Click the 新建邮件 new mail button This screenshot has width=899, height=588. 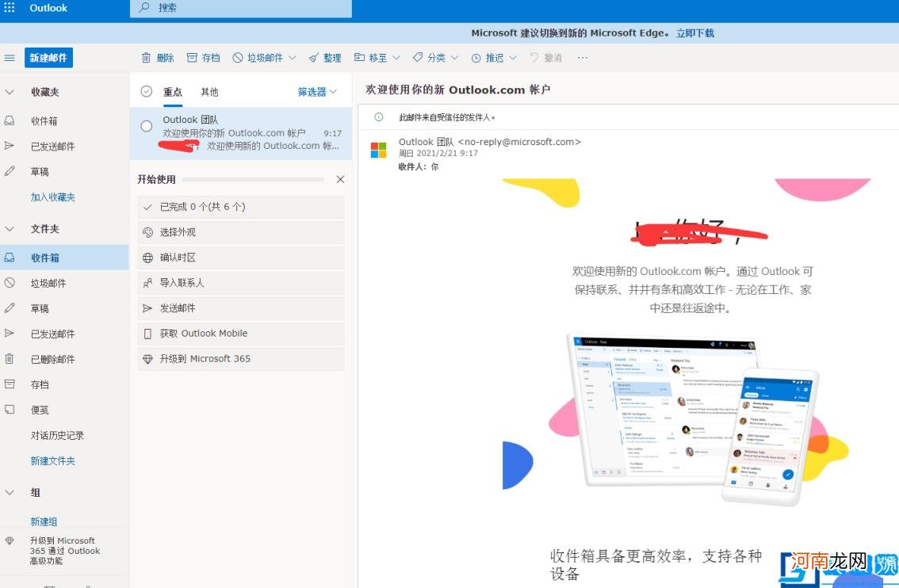[x=48, y=57]
